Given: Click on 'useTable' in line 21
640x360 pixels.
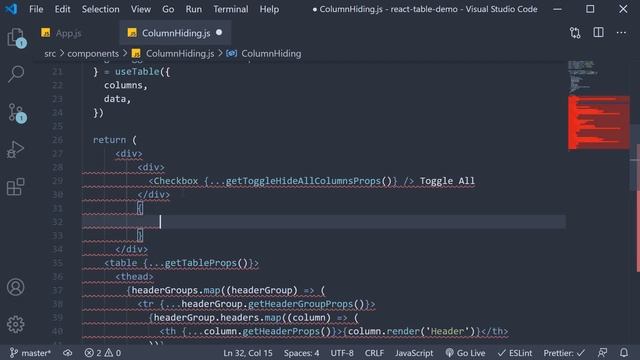Looking at the screenshot, I should point(137,71).
